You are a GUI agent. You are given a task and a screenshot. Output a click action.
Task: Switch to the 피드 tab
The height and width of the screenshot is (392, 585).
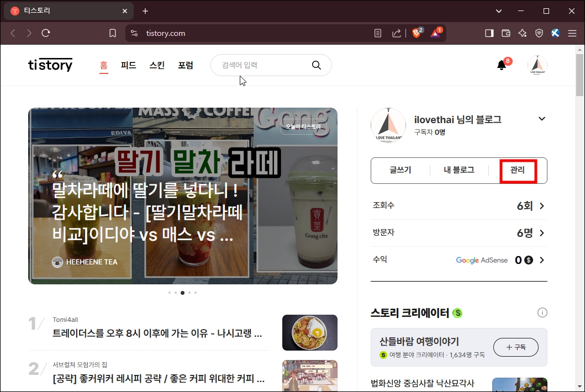point(128,65)
